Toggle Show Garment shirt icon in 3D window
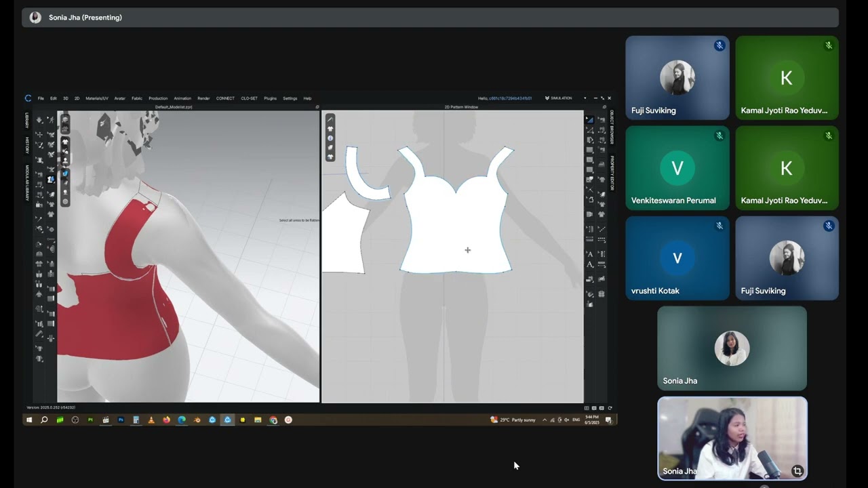Image resolution: width=868 pixels, height=488 pixels. (x=65, y=142)
